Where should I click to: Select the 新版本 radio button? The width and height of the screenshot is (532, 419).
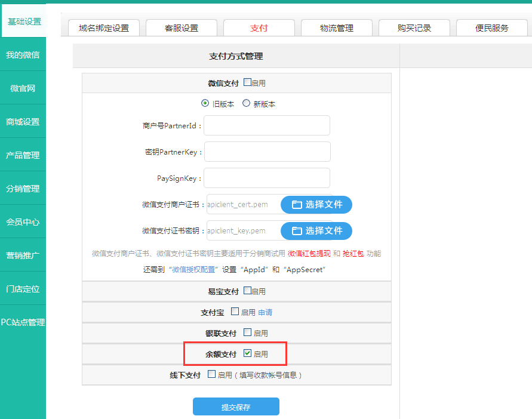click(x=246, y=103)
